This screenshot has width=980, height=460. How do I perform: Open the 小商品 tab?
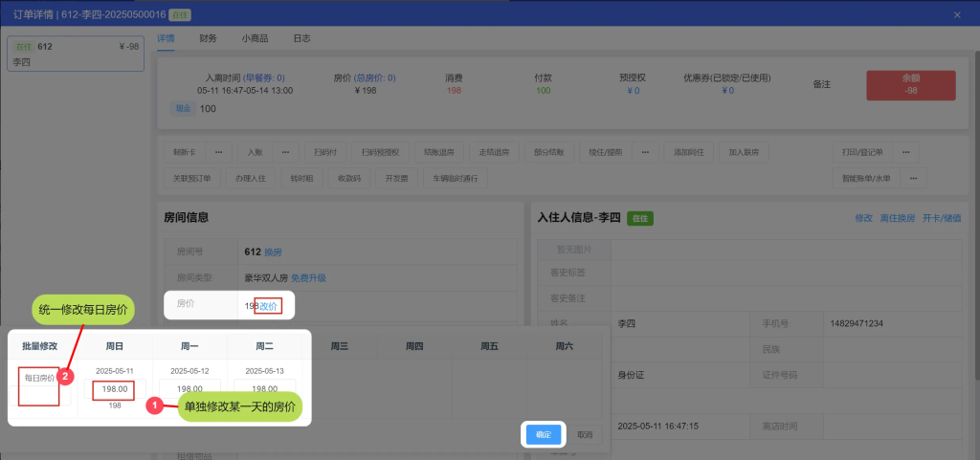point(255,38)
